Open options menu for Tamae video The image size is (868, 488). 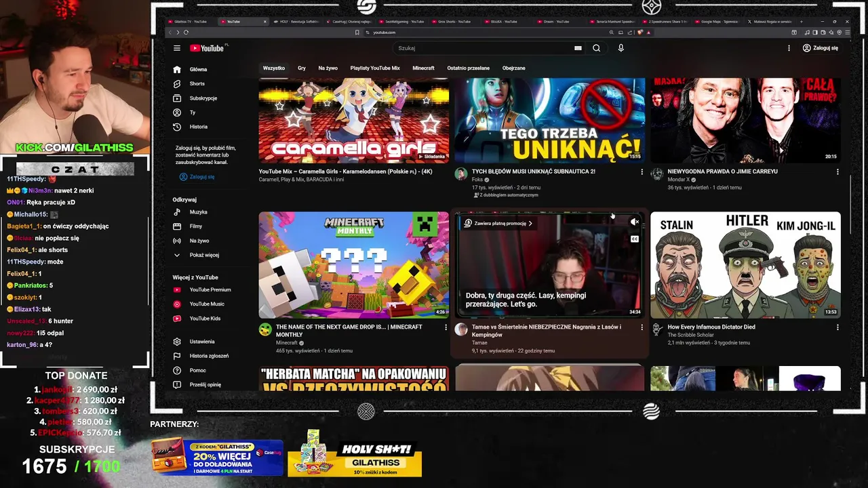pyautogui.click(x=642, y=327)
